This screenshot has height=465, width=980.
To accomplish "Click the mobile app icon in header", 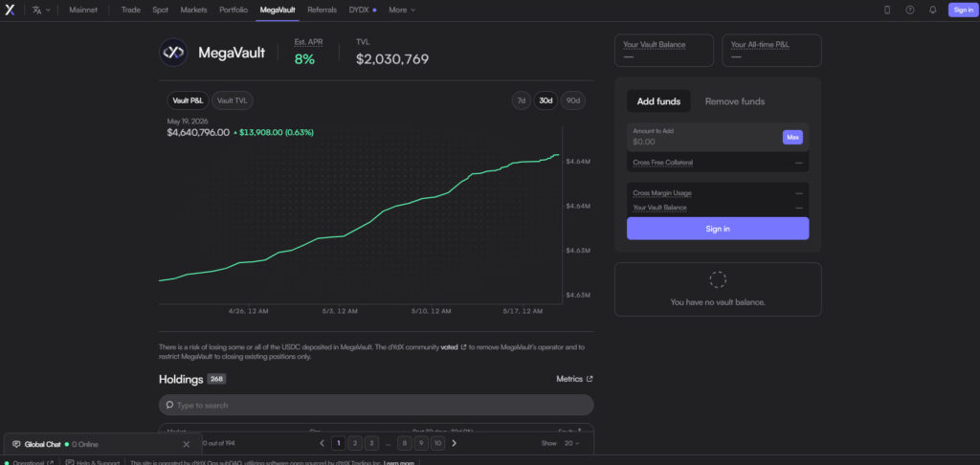I will pyautogui.click(x=887, y=10).
